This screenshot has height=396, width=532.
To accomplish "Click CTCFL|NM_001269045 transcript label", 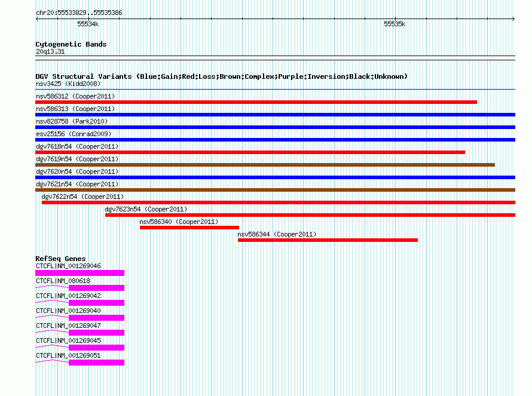I will click(x=69, y=340).
